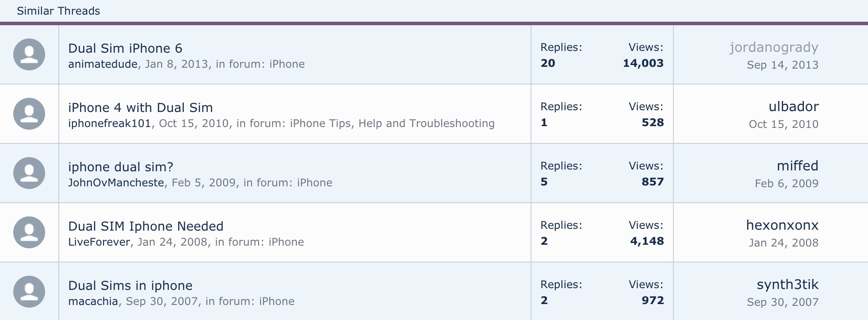
Task: Click the last poster name miffed
Action: (x=797, y=166)
